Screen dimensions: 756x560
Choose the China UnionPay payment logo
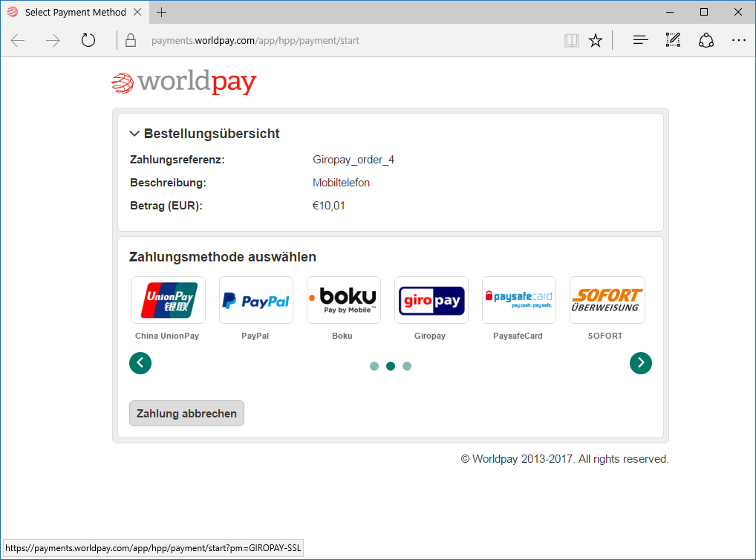coord(169,300)
